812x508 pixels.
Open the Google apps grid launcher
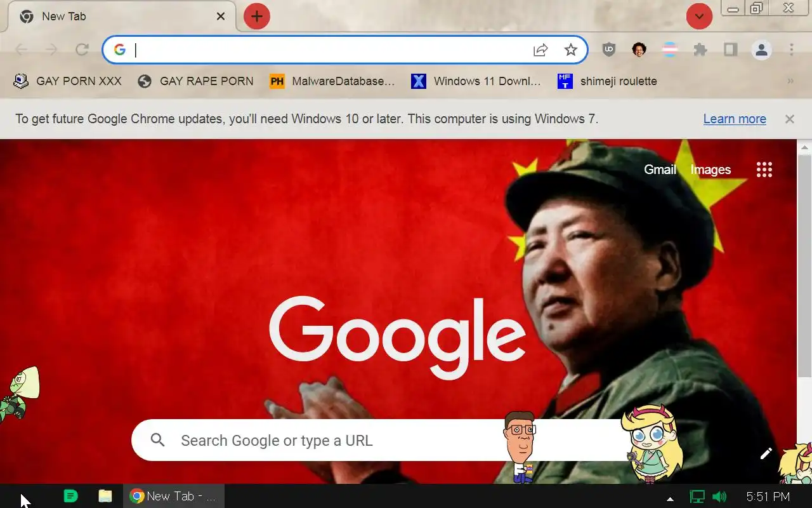[764, 170]
